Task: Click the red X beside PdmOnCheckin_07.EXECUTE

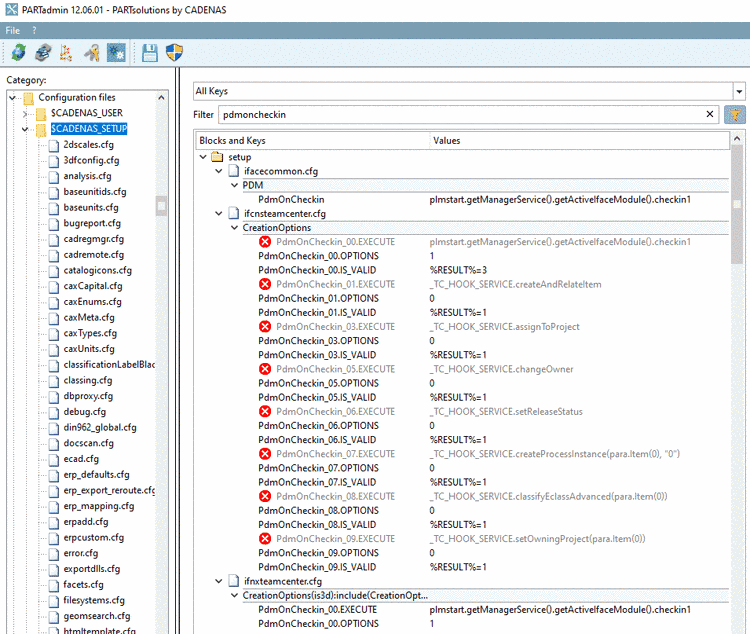Action: [x=265, y=454]
